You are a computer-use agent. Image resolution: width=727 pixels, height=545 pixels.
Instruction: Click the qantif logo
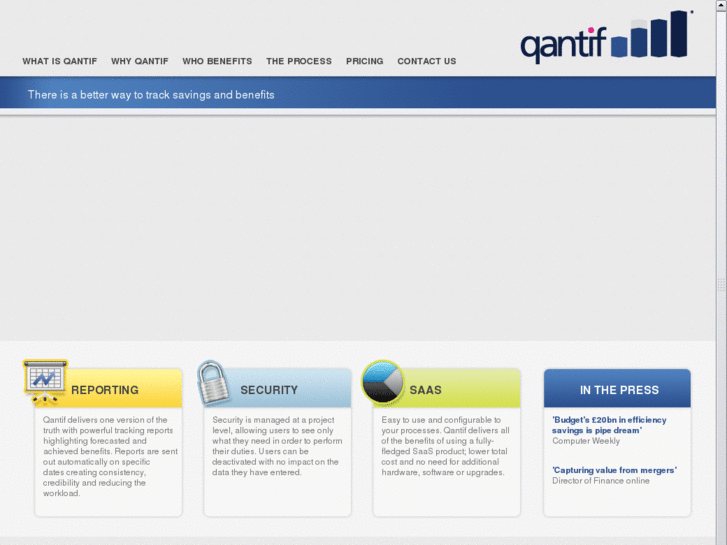606,37
